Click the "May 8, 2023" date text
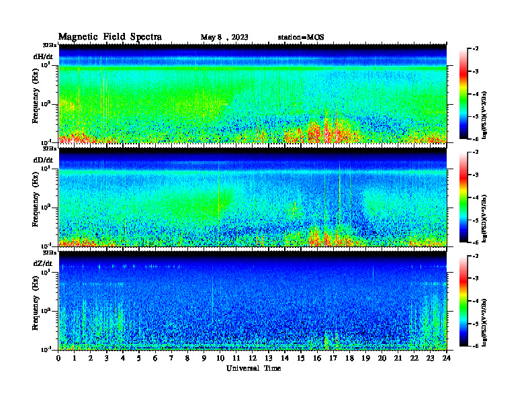The height and width of the screenshot is (411, 532). coord(224,38)
